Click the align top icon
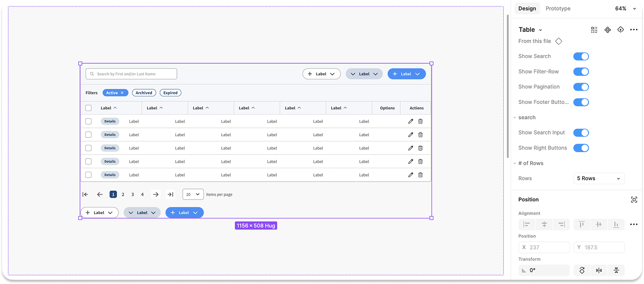 [x=582, y=225]
